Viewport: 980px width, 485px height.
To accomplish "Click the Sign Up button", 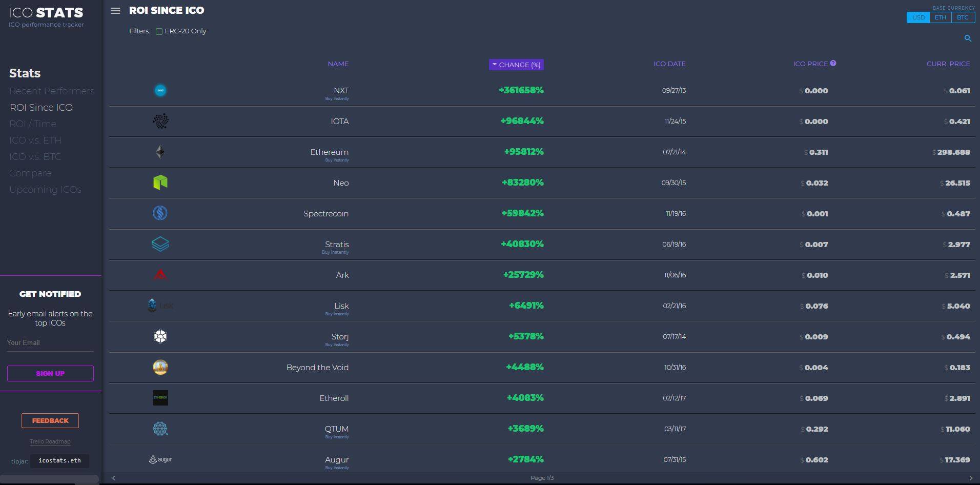I will (50, 373).
